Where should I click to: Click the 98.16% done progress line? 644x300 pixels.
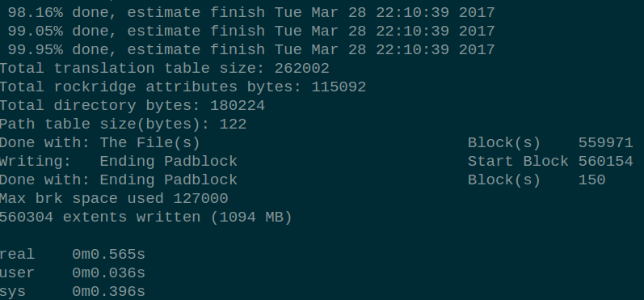point(251,13)
